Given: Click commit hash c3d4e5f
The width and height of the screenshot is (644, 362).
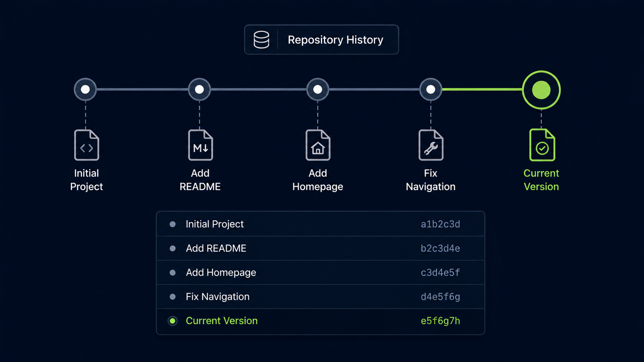Looking at the screenshot, I should coord(440,273).
